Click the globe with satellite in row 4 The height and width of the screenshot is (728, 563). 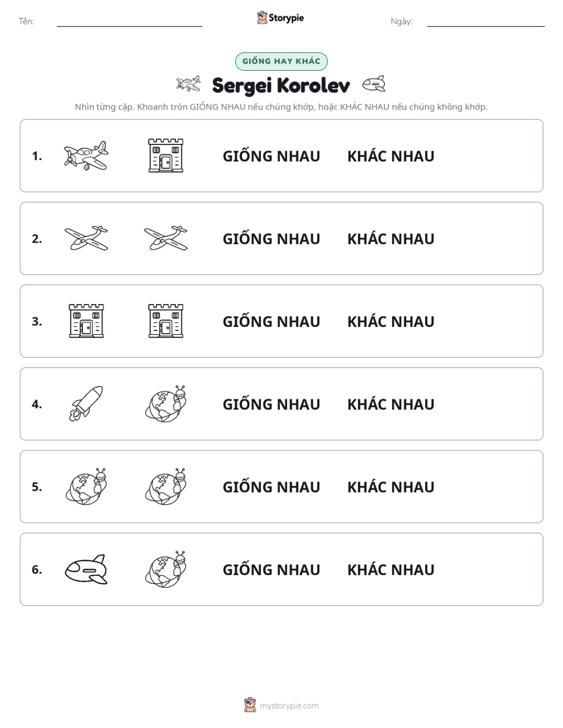coord(166,403)
